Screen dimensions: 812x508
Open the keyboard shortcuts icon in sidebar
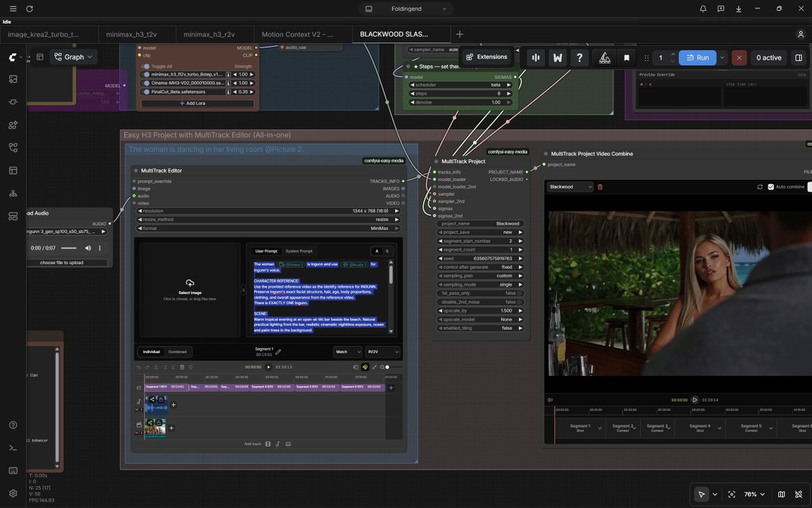pos(13,471)
